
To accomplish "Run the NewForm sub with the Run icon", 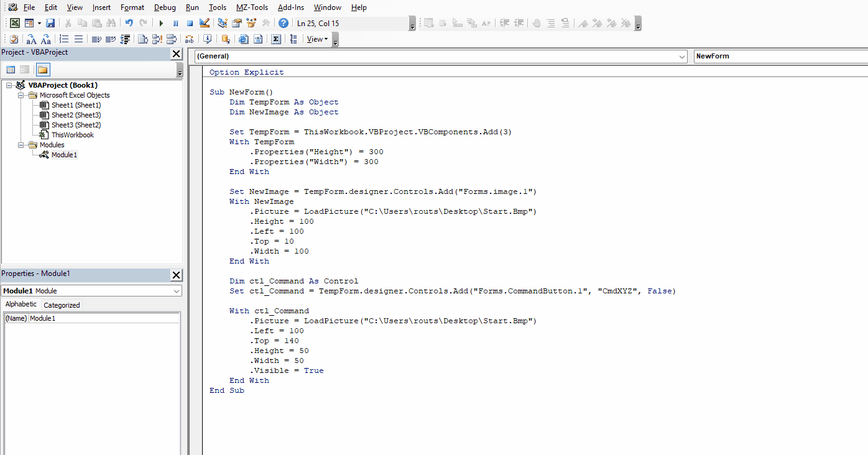I will point(160,23).
